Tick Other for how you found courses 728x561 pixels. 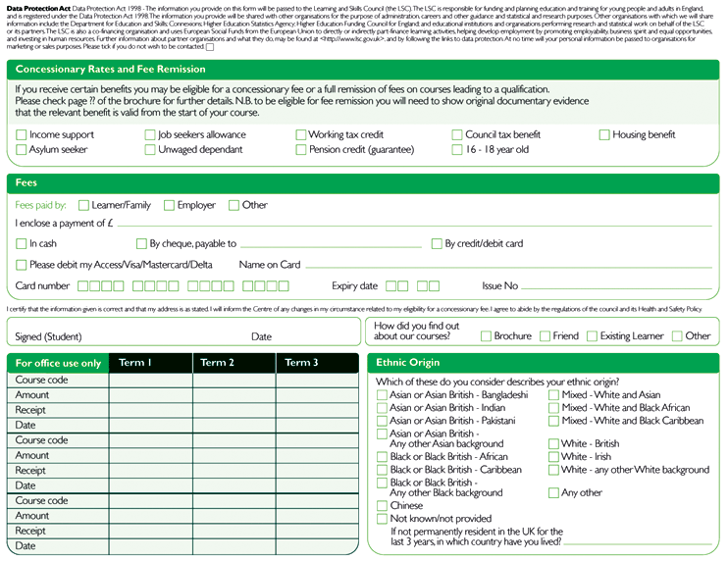pos(677,336)
